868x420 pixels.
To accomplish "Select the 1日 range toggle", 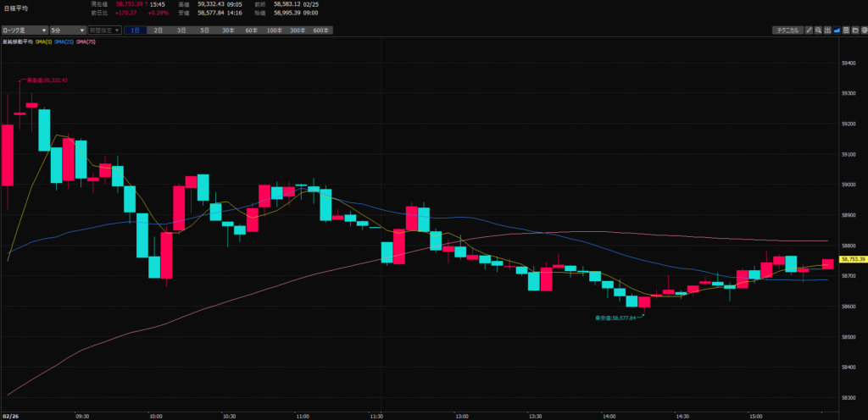I will tap(135, 30).
